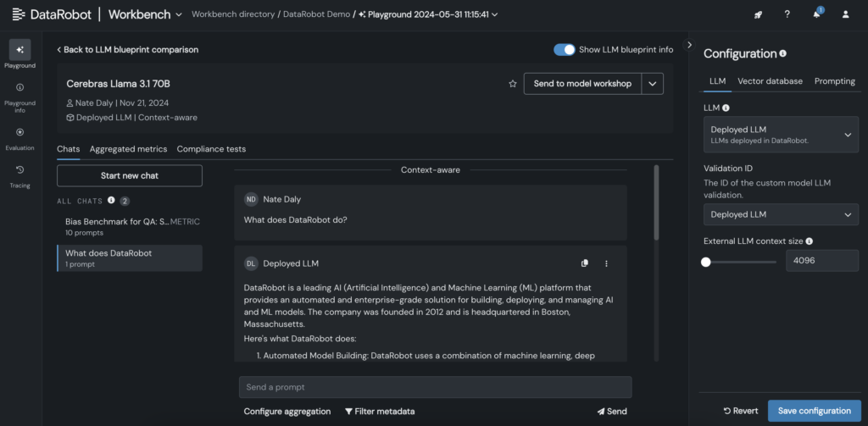Click the DL avatar for Deployed LLM
The height and width of the screenshot is (426, 868).
point(251,263)
